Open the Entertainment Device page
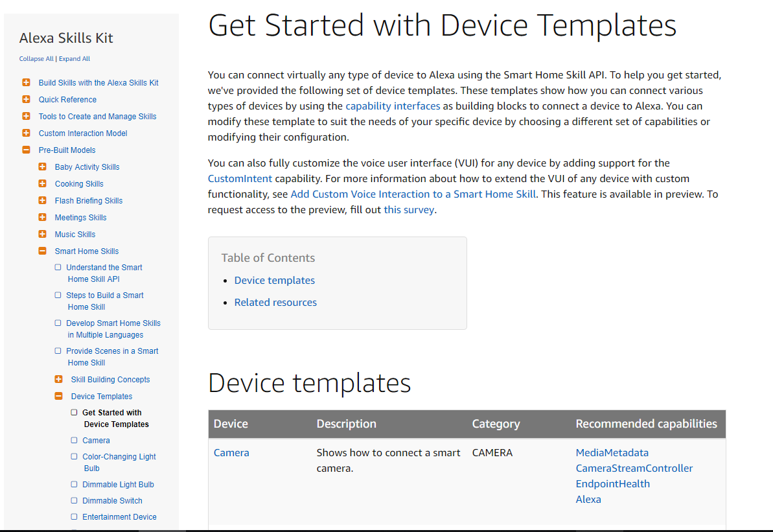 pyautogui.click(x=119, y=516)
